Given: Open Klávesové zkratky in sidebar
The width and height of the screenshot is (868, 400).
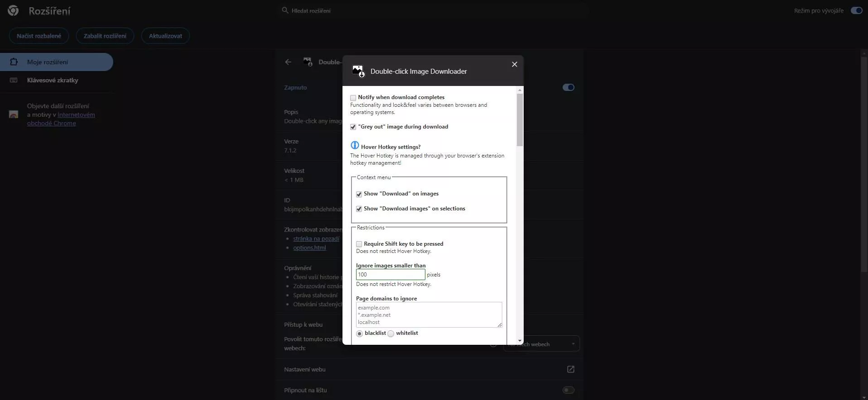Looking at the screenshot, I should click(53, 80).
